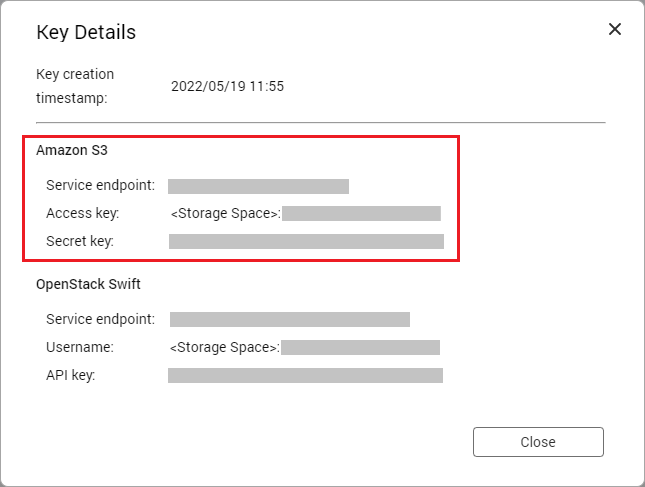
Task: Click the Key creation timestamp label
Action: tap(75, 86)
